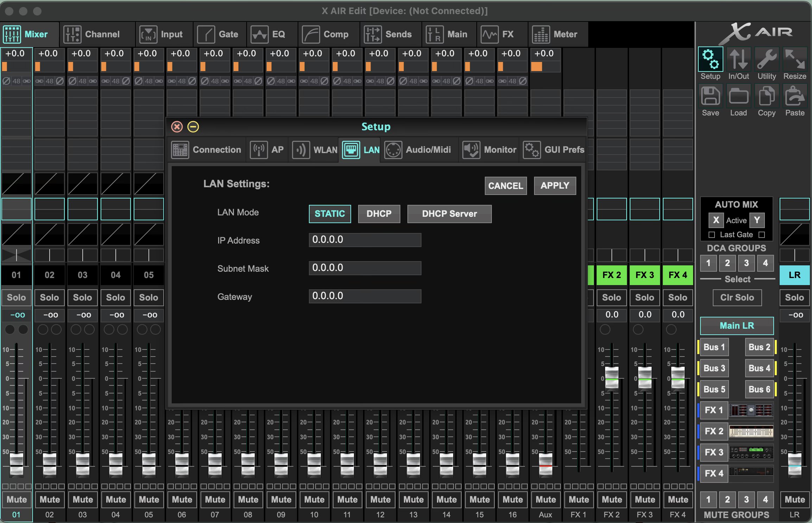Screen dimensions: 812x523
Task: Open the Utility wrench icon
Action: point(767,59)
